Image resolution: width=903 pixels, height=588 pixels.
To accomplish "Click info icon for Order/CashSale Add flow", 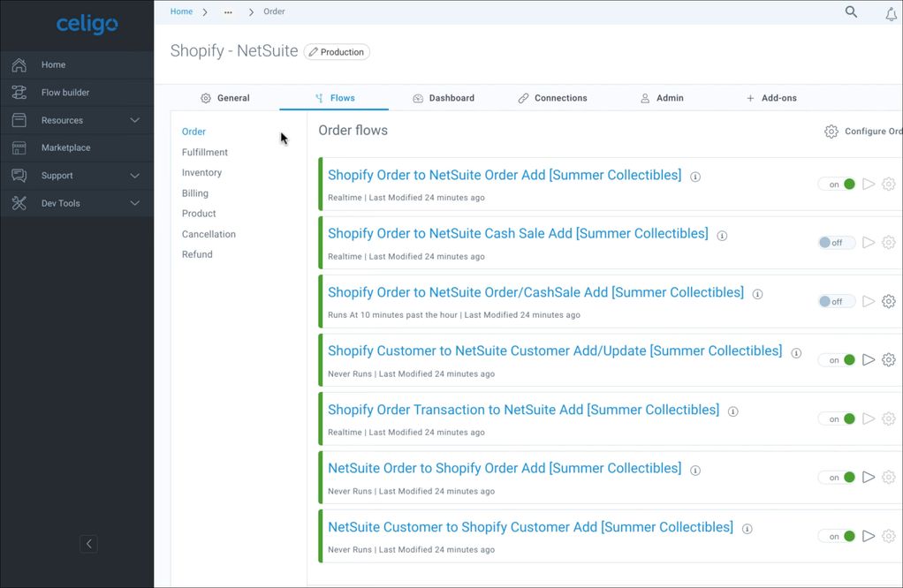I will (x=757, y=294).
